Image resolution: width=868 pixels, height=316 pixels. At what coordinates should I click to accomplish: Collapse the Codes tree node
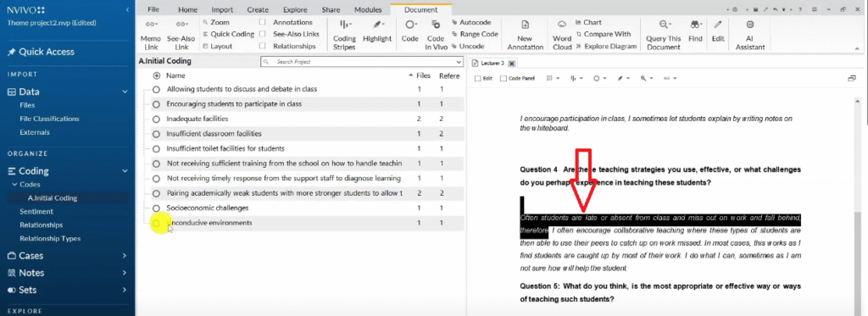[14, 185]
